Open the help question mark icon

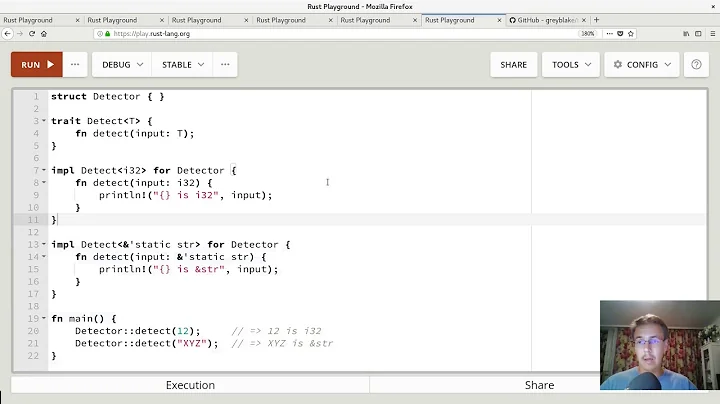696,65
